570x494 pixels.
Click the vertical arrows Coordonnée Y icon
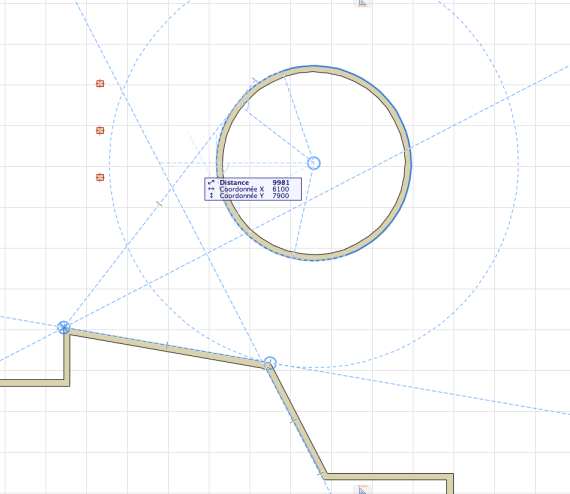[x=211, y=196]
